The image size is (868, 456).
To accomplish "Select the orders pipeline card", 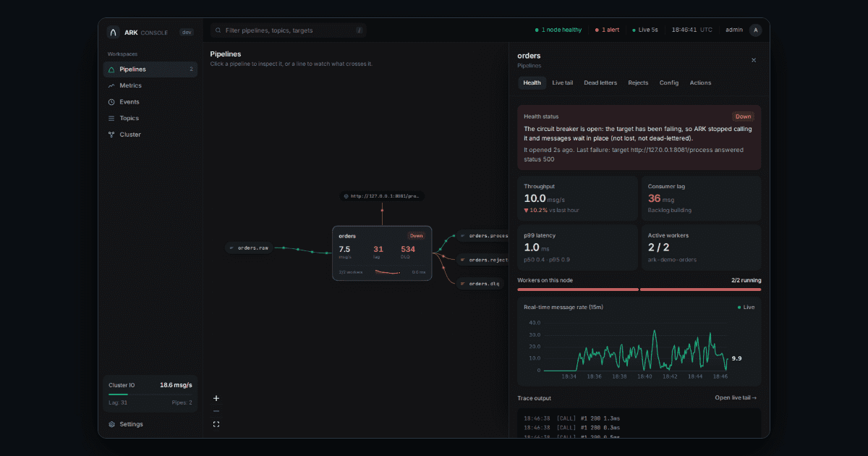I will 382,253.
